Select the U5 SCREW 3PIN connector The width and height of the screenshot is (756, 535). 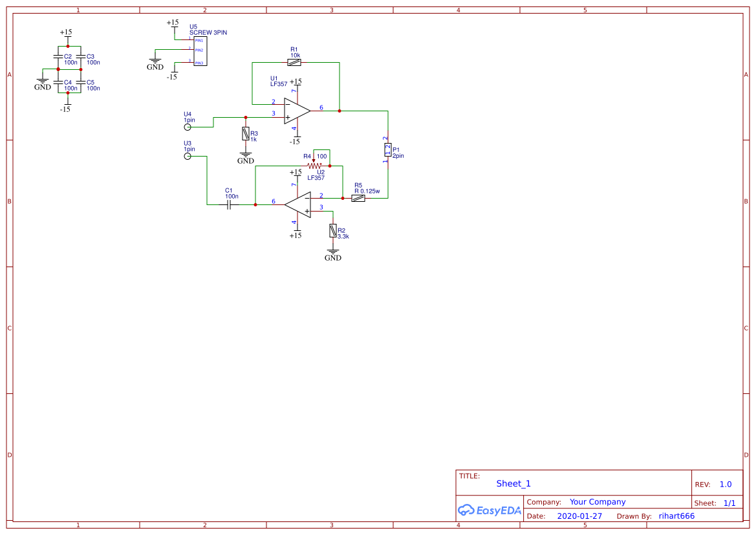(200, 51)
